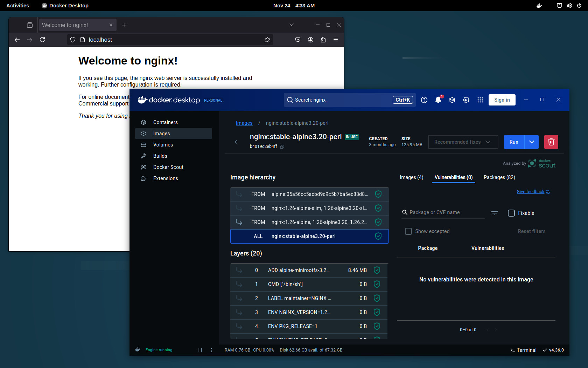
Task: Open Firefox account icon
Action: pyautogui.click(x=310, y=40)
